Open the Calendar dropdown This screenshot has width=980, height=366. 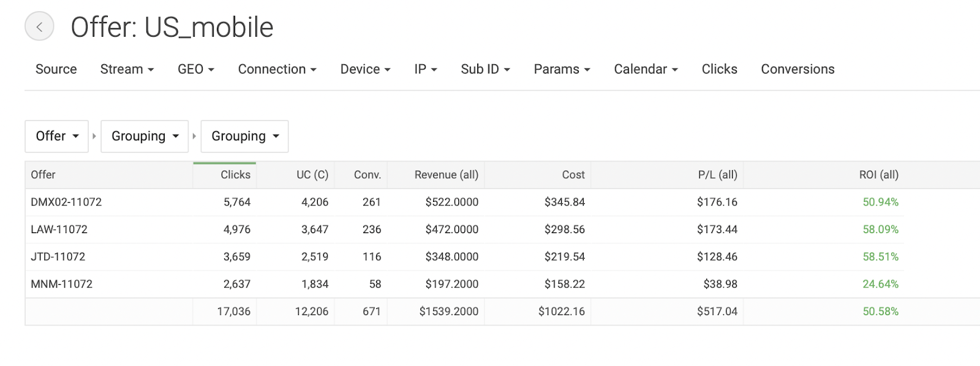(x=646, y=69)
